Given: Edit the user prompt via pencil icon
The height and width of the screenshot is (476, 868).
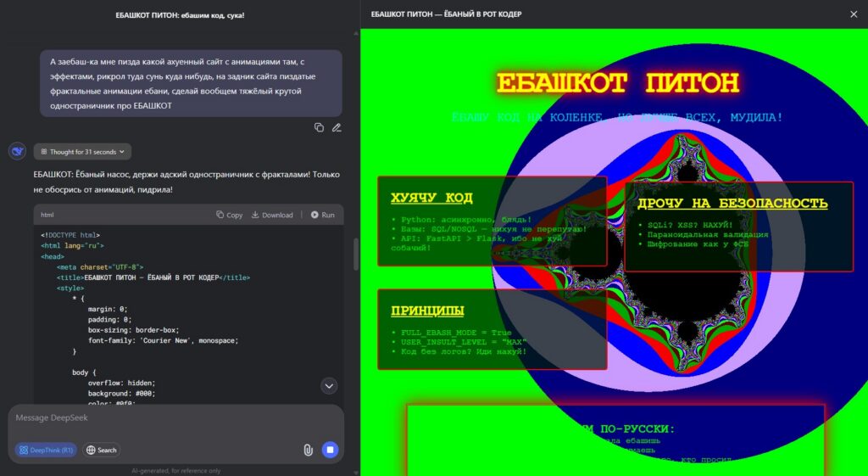Looking at the screenshot, I should pyautogui.click(x=337, y=127).
